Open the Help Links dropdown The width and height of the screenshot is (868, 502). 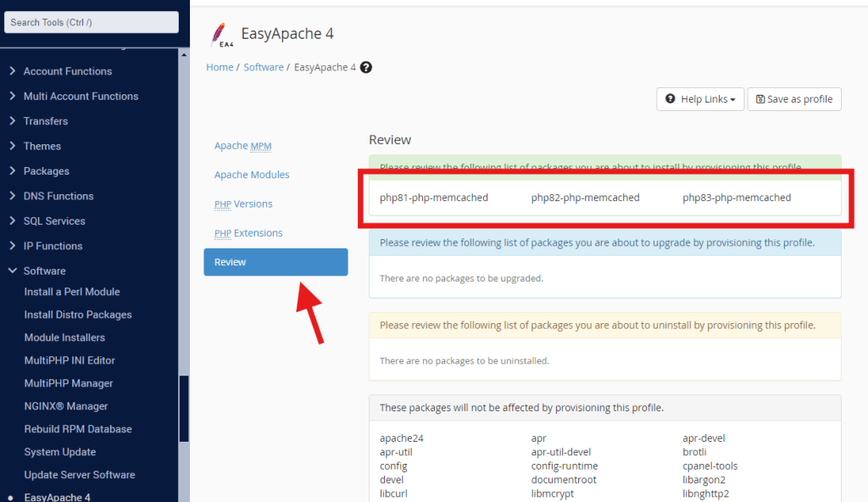700,99
